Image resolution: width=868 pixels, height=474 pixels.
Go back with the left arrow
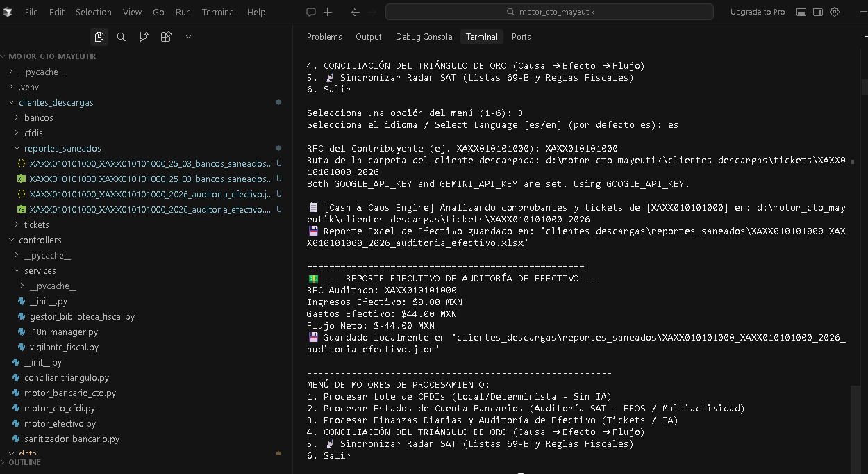[356, 12]
